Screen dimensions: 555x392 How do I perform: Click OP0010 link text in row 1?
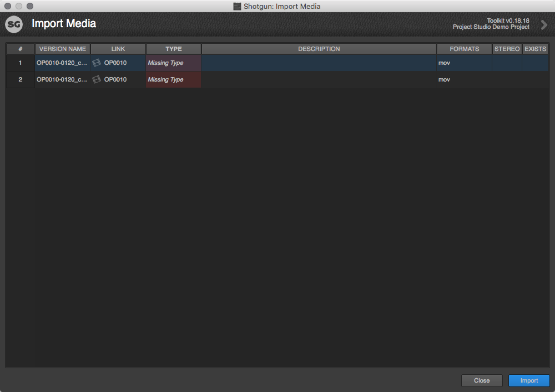(x=115, y=63)
